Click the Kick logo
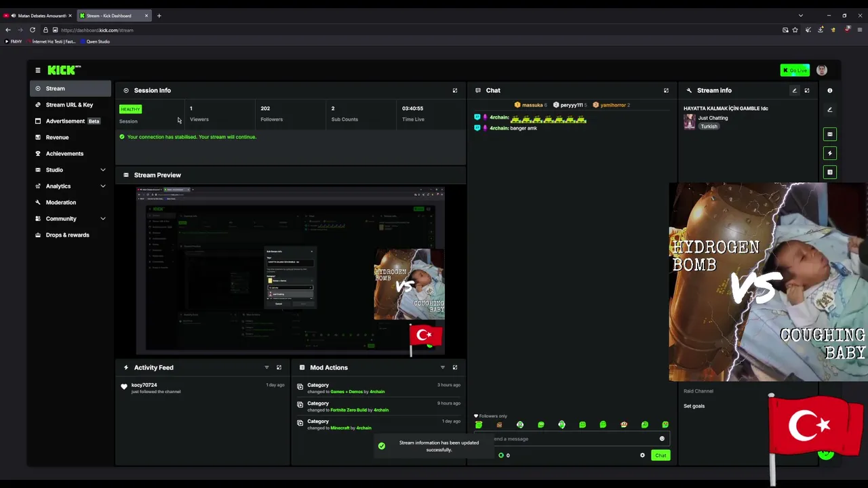868x488 pixels. (64, 70)
